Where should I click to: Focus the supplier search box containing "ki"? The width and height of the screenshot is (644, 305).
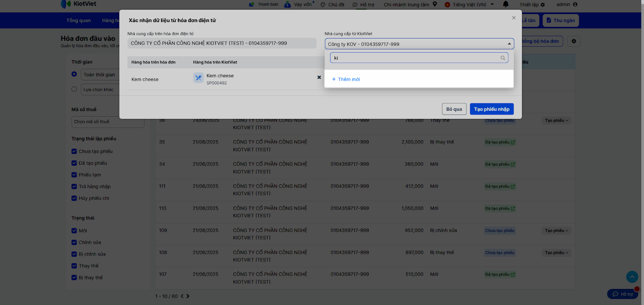pos(419,58)
